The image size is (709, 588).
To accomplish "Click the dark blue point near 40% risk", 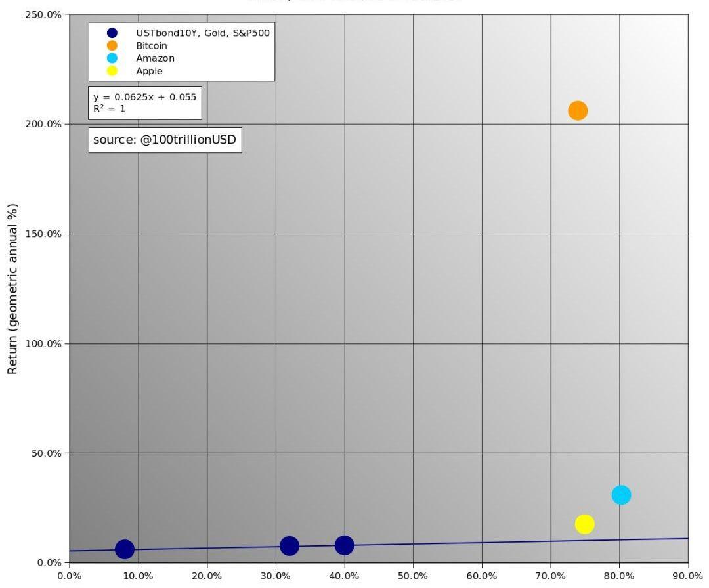I will coord(344,545).
